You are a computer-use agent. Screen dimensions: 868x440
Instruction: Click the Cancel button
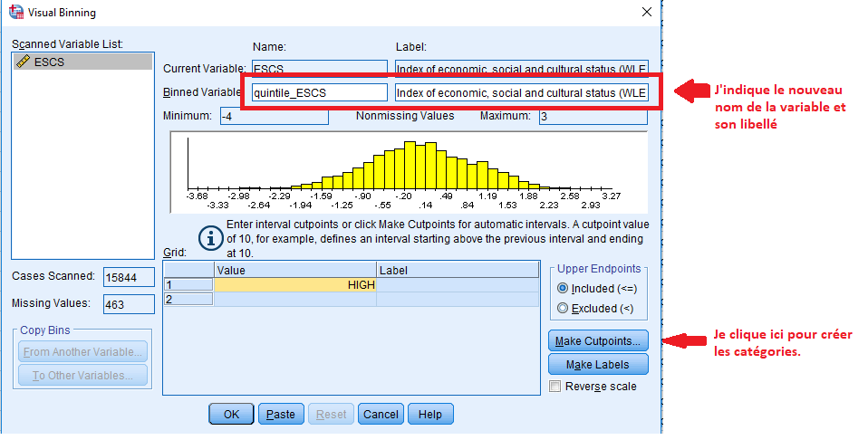click(x=381, y=414)
